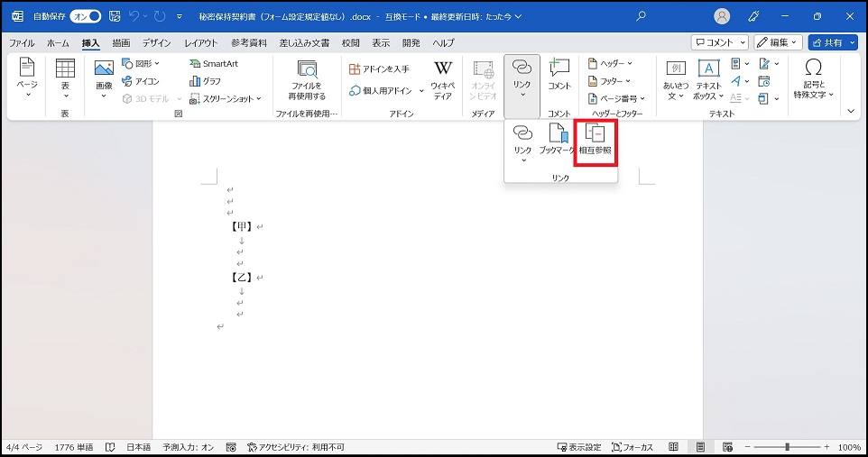Click the Text box (テキストボックス) button
This screenshot has height=457, width=868.
click(708, 80)
